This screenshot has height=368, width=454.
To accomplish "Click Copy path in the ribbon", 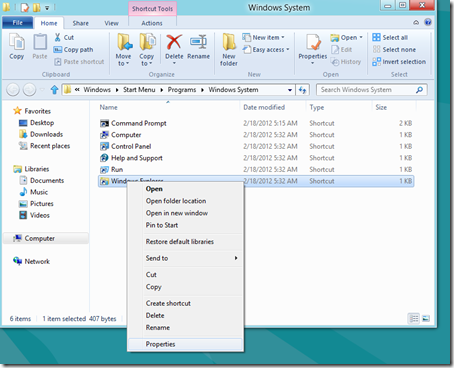I will point(73,50).
